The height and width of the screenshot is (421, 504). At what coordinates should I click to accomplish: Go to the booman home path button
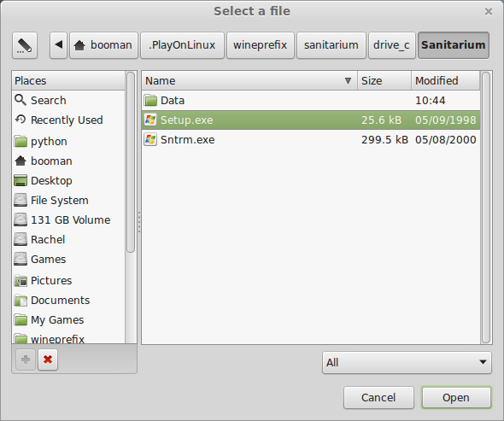pyautogui.click(x=104, y=45)
